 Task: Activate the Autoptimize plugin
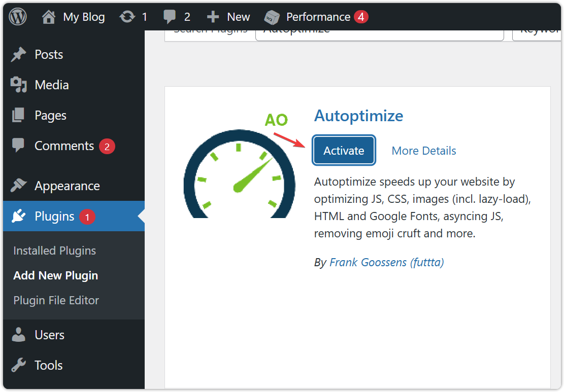click(344, 150)
